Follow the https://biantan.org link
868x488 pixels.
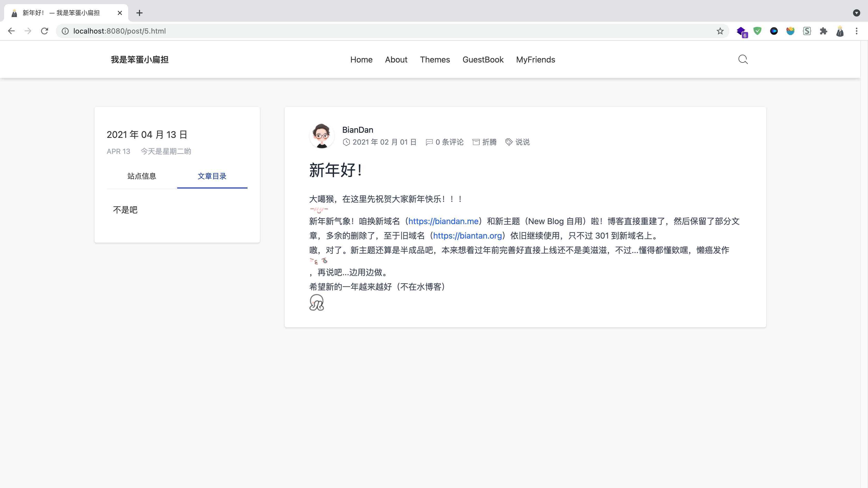tap(467, 236)
